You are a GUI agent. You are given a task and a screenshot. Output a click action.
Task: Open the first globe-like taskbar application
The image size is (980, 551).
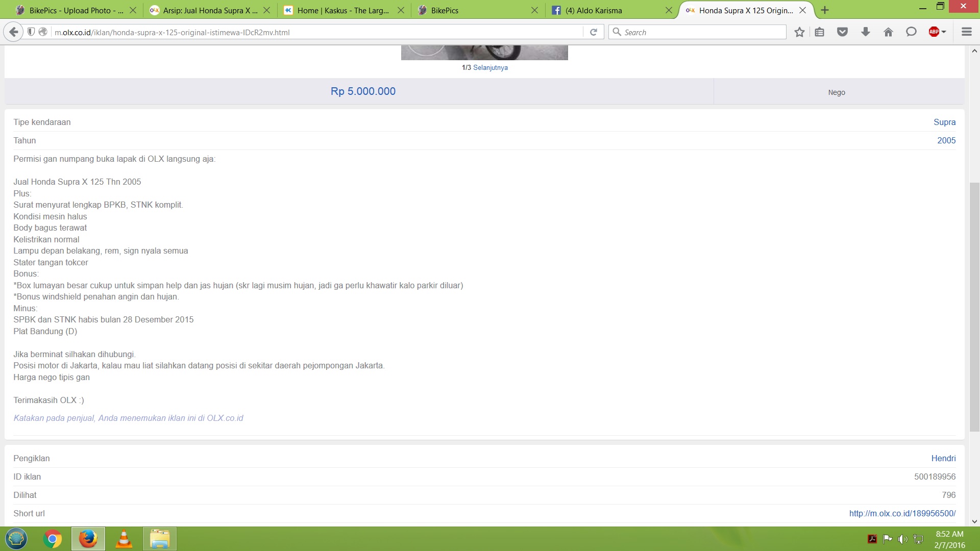[x=16, y=539]
